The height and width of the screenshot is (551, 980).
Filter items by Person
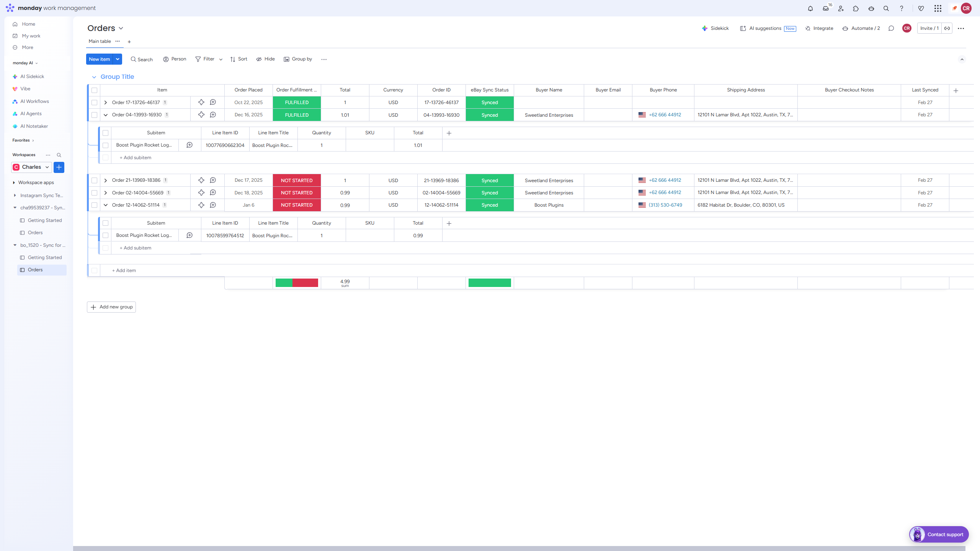(x=175, y=59)
